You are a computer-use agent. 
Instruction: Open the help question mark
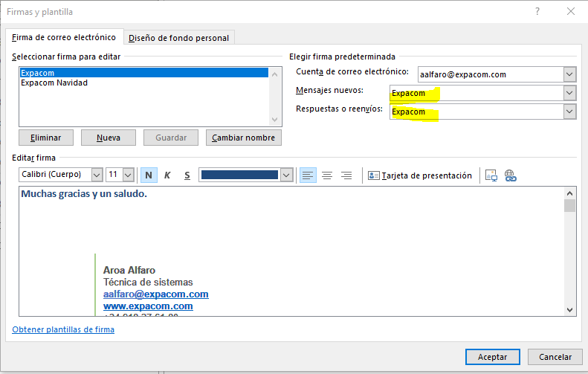coord(537,11)
